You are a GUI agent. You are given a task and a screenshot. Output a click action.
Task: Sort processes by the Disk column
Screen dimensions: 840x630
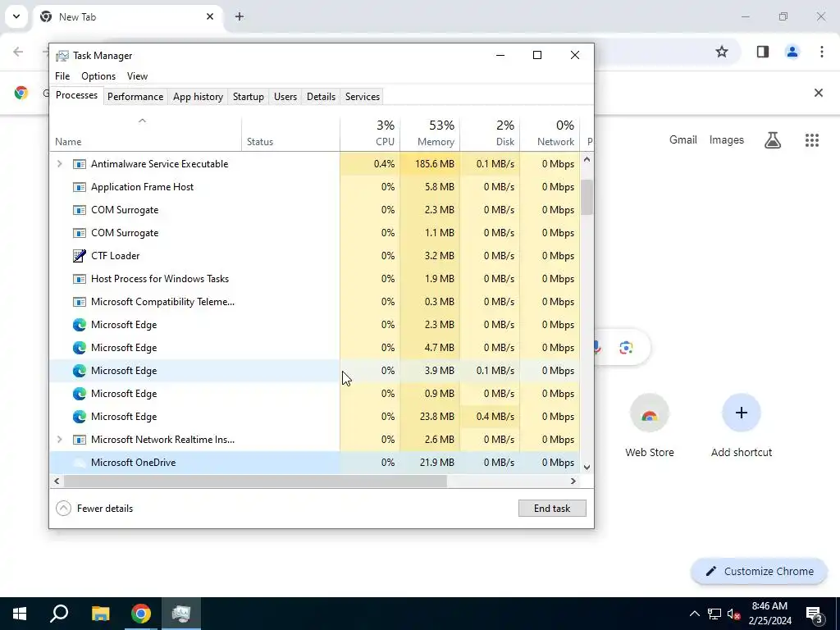490,134
